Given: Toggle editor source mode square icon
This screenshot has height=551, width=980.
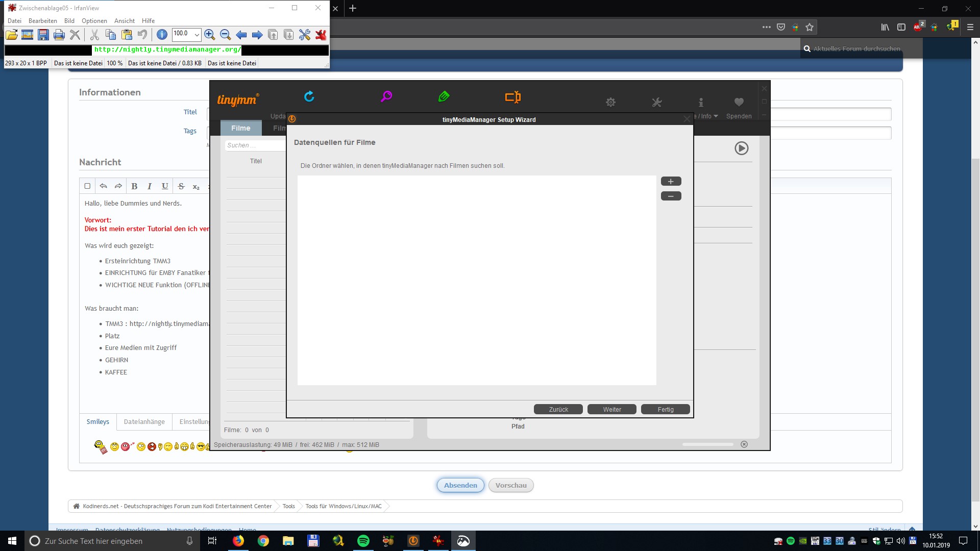Looking at the screenshot, I should pos(87,186).
